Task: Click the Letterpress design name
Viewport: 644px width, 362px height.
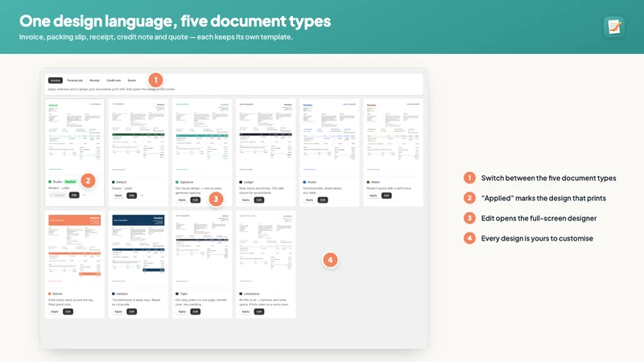Action: coord(251,294)
